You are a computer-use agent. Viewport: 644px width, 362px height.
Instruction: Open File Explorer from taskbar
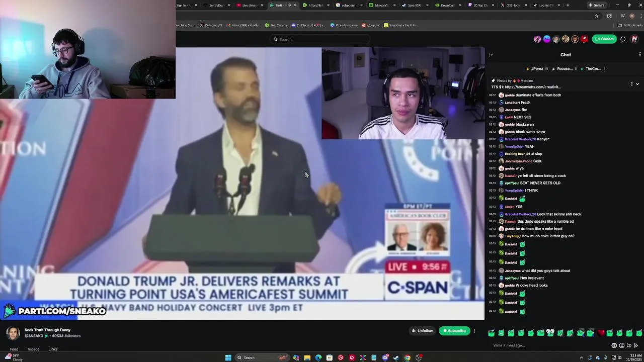(x=307, y=357)
